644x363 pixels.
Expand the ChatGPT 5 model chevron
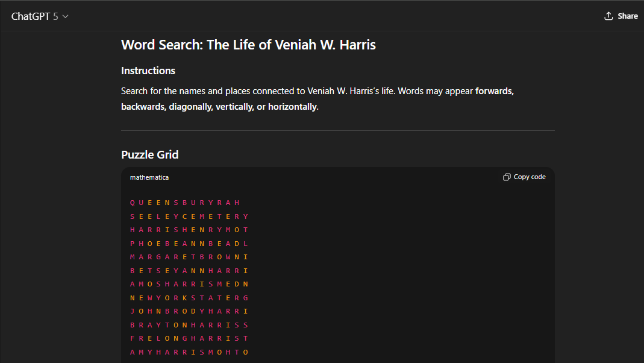click(65, 16)
